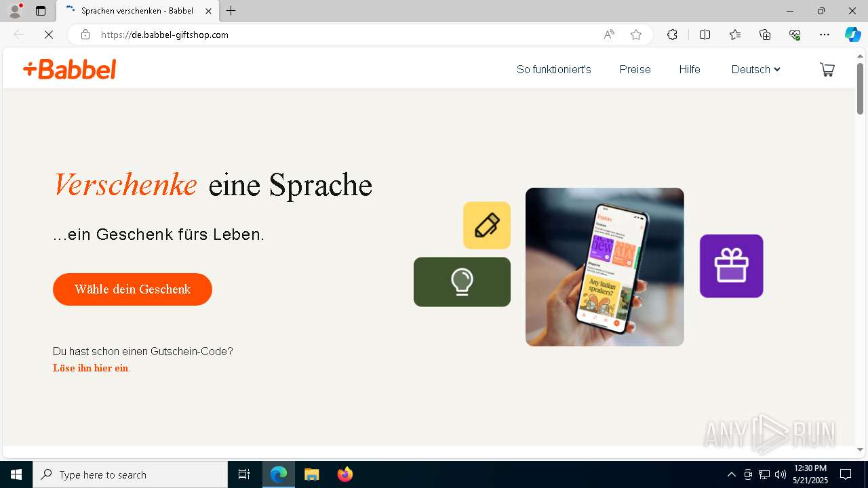868x488 pixels.
Task: Click the Wähle dein Geschenk button
Action: pyautogui.click(x=132, y=289)
